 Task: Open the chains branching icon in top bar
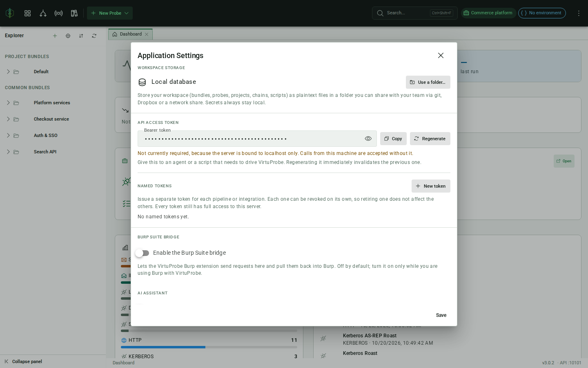tap(43, 13)
